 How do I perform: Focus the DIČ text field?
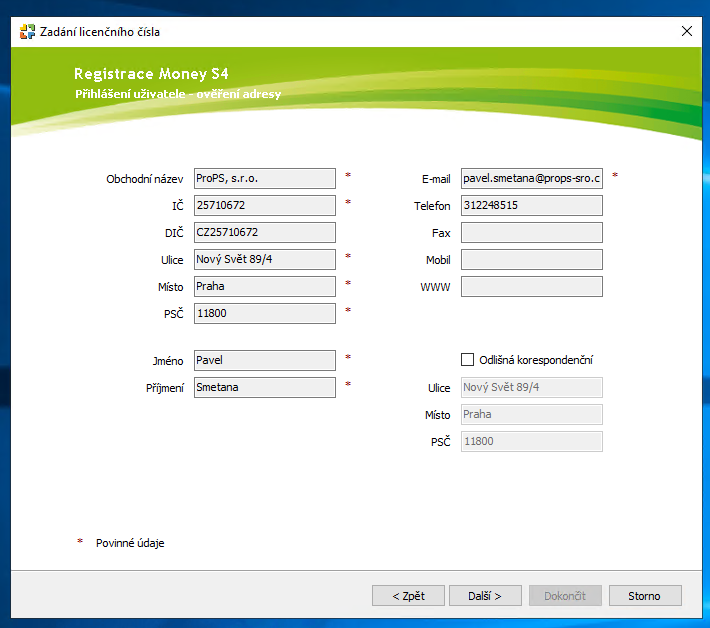point(264,233)
